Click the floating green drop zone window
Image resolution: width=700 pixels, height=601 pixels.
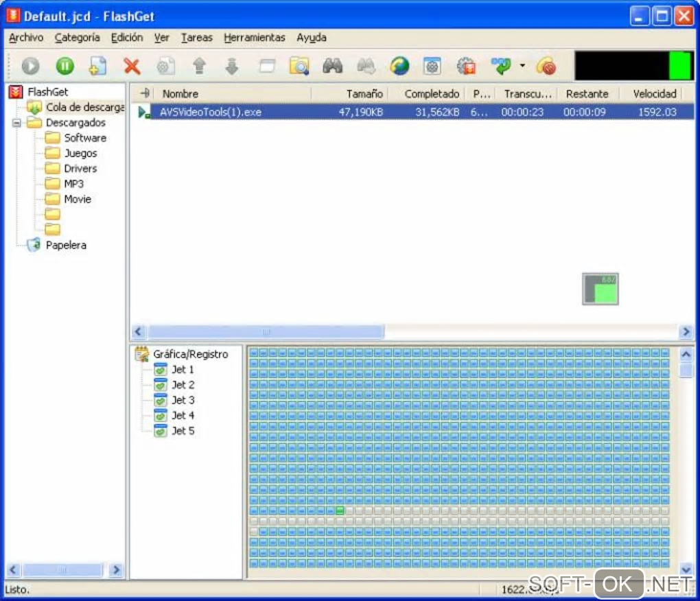pyautogui.click(x=600, y=289)
